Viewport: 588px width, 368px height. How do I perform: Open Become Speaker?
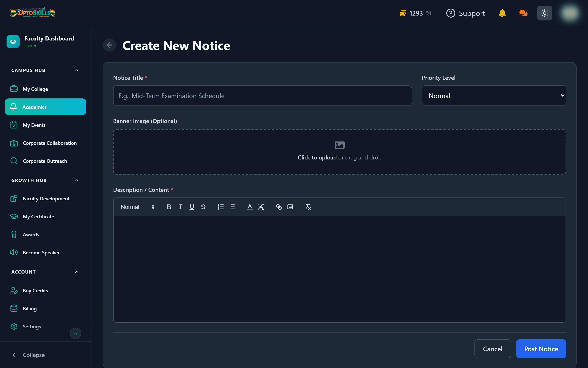click(46, 253)
